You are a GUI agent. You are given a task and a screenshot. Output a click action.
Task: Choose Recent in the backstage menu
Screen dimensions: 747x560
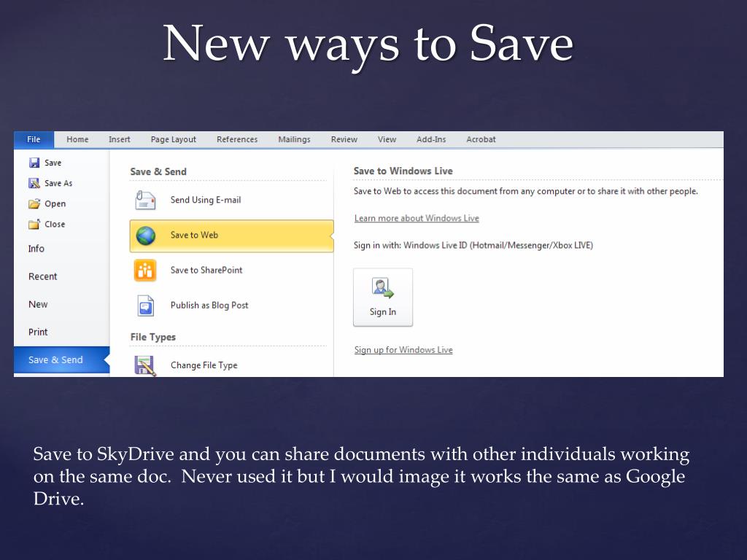(x=42, y=276)
